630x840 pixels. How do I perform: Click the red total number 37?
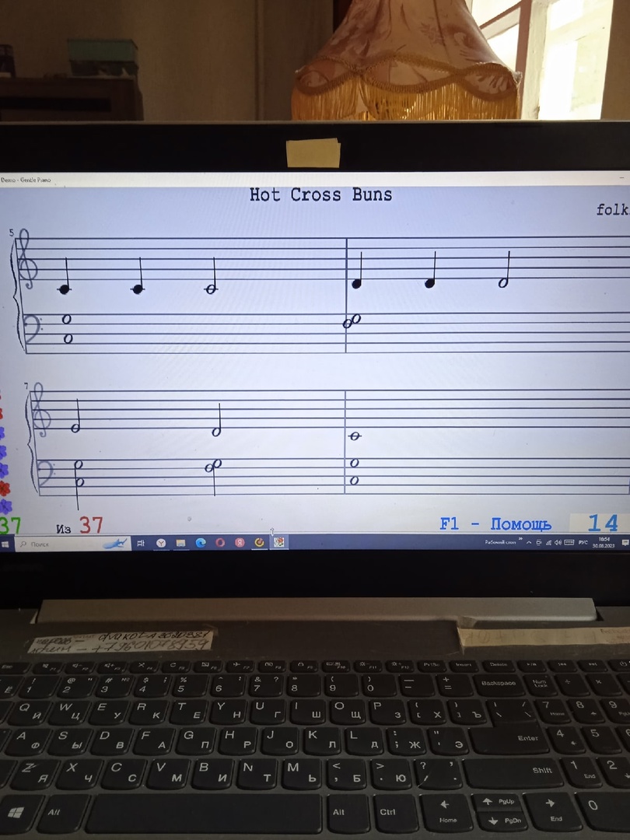pyautogui.click(x=91, y=525)
